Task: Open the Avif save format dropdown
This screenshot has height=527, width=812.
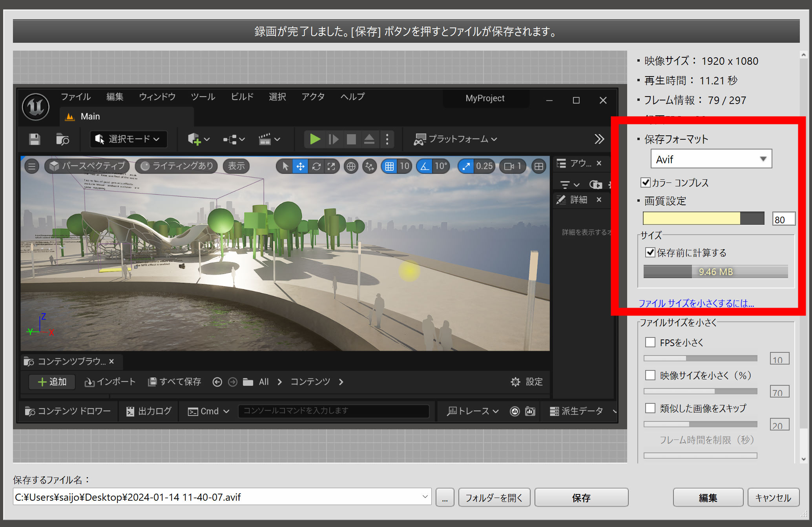Action: 711,159
